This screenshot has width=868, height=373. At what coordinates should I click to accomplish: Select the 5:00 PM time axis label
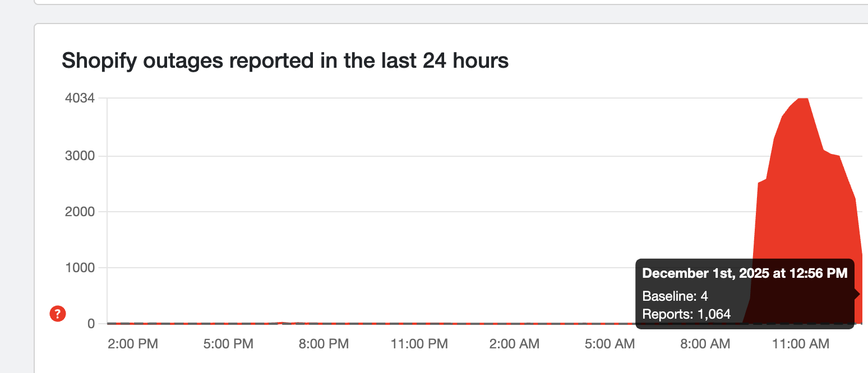point(228,344)
